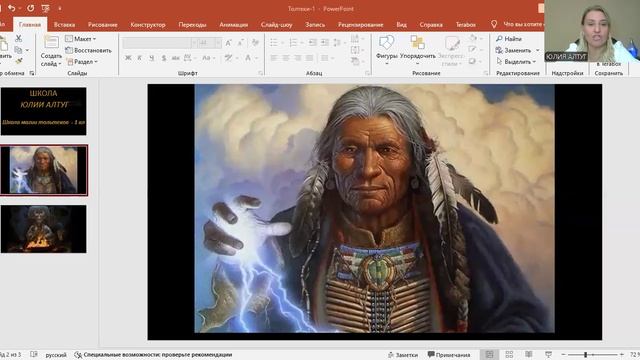Click the clear formatting icon
Image resolution: width=640 pixels, height=360 pixels.
point(256,43)
